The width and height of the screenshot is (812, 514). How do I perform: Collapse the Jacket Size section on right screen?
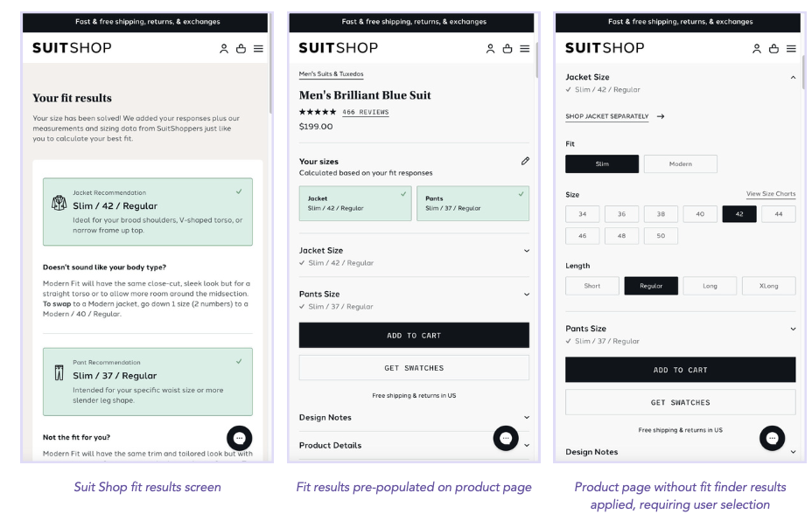[x=793, y=78]
